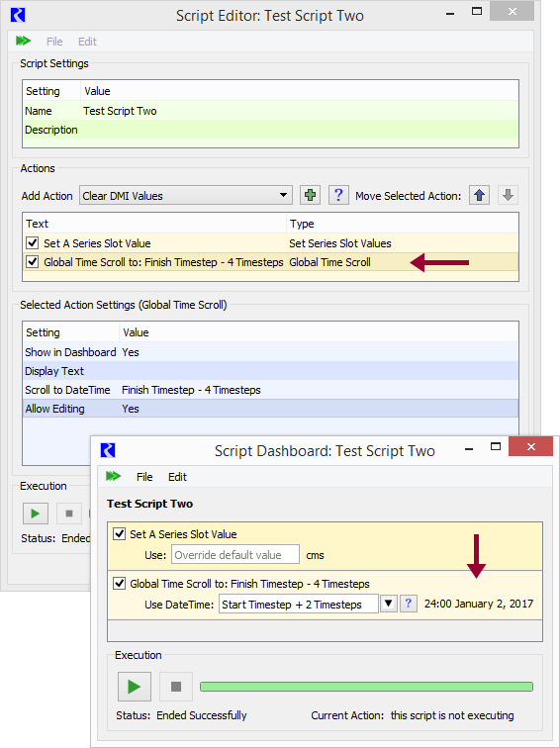Move selected action up with blue arrow

click(479, 195)
